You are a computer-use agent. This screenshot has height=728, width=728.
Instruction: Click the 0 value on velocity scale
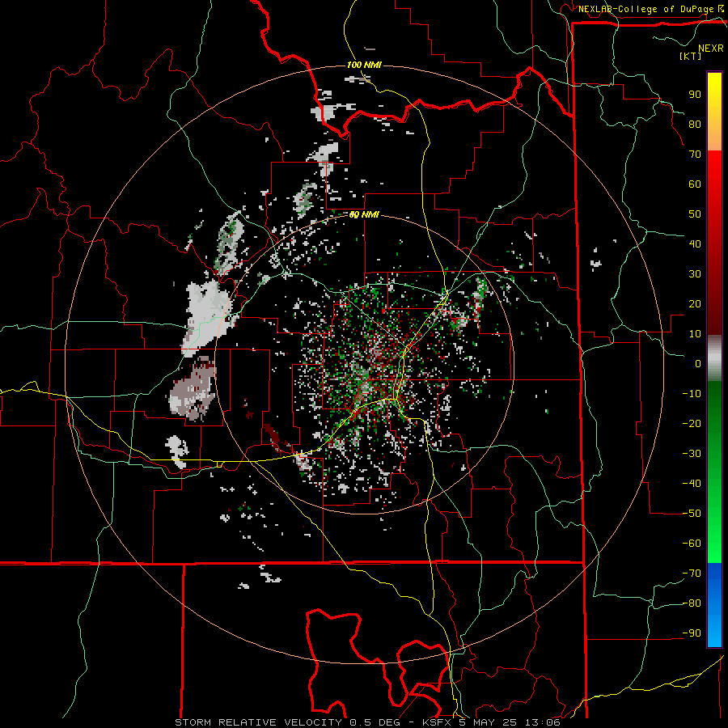point(698,364)
